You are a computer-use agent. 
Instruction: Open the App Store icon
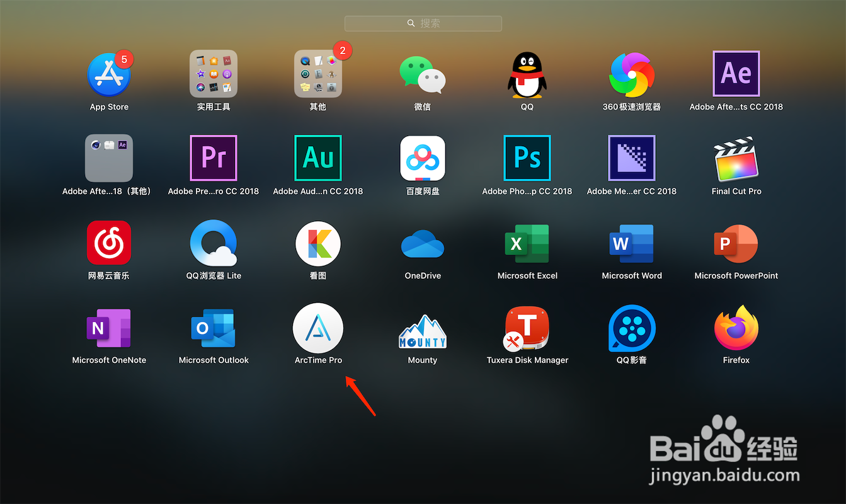(x=109, y=74)
